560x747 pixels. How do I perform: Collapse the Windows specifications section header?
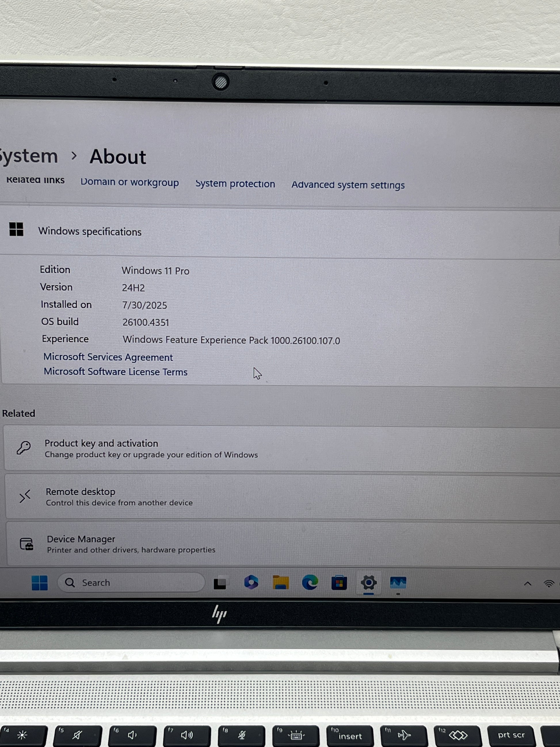[89, 232]
